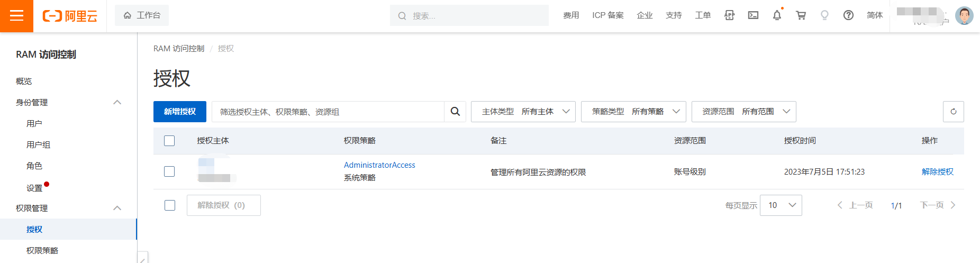This screenshot has height=263, width=980.
Task: Check the AdministratorAccess row checkbox
Action: [169, 171]
